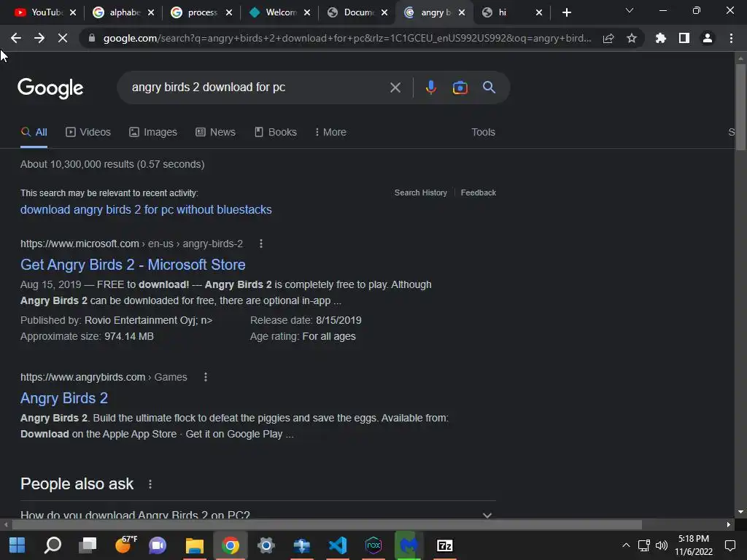Open Chrome's three-dot menu
Image resolution: width=747 pixels, height=560 pixels.
tap(731, 38)
